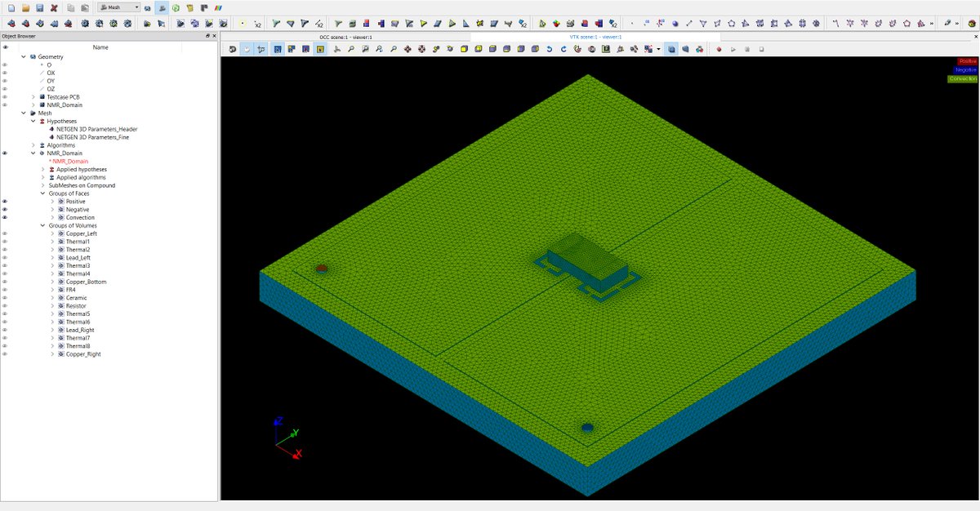980x511 pixels.
Task: Click the Pause Recording control
Action: [x=747, y=49]
